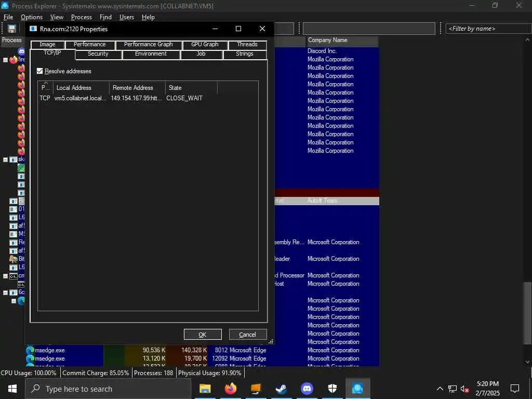
Task: Sort by the State column header
Action: pyautogui.click(x=191, y=88)
